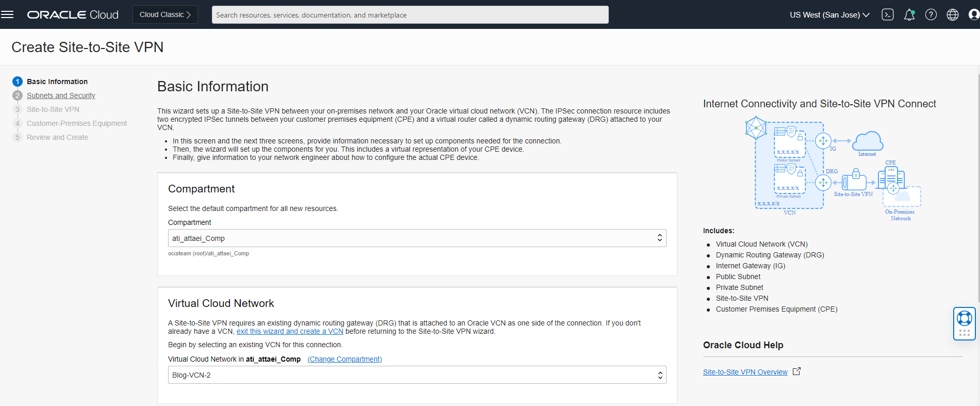Viewport: 980px width, 406px height.
Task: Open the announcements bell icon
Action: pos(909,14)
